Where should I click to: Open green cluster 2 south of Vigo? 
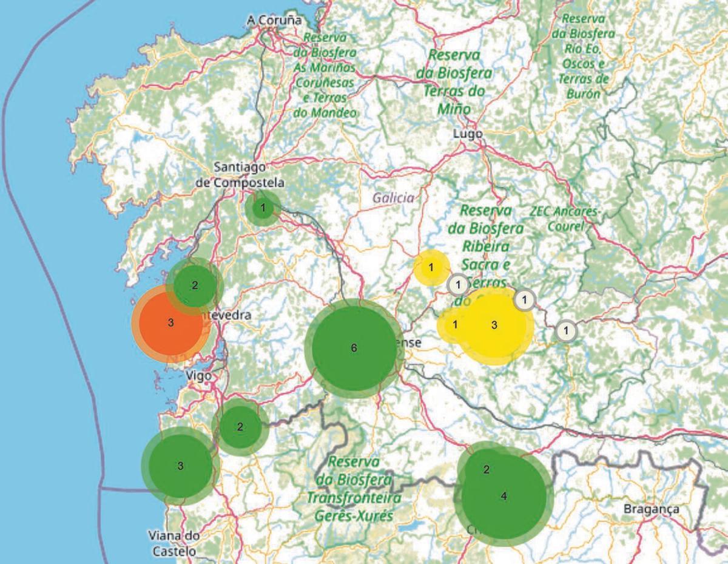[x=240, y=427]
